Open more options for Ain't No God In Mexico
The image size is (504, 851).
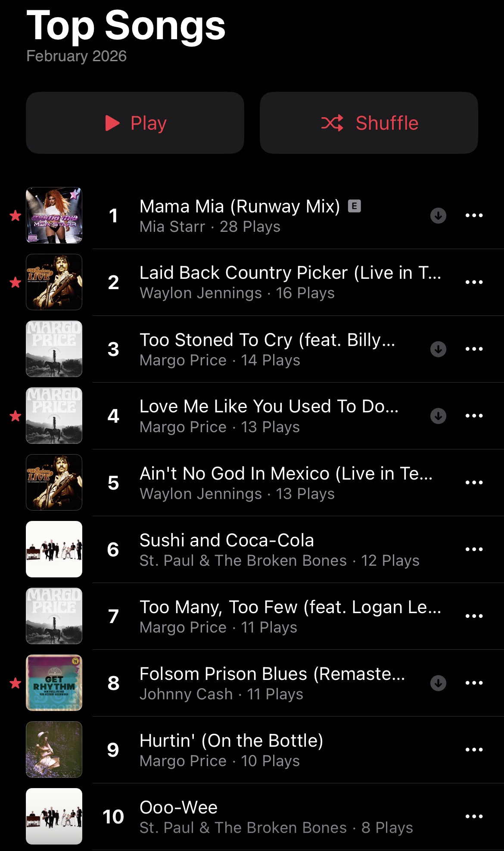point(474,483)
